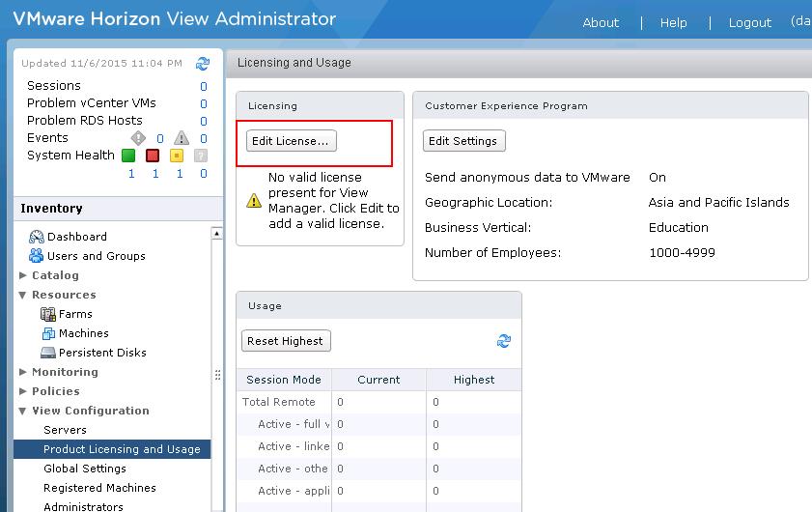
Task: Expand the Monitoring tree section
Action: pyautogui.click(x=23, y=372)
